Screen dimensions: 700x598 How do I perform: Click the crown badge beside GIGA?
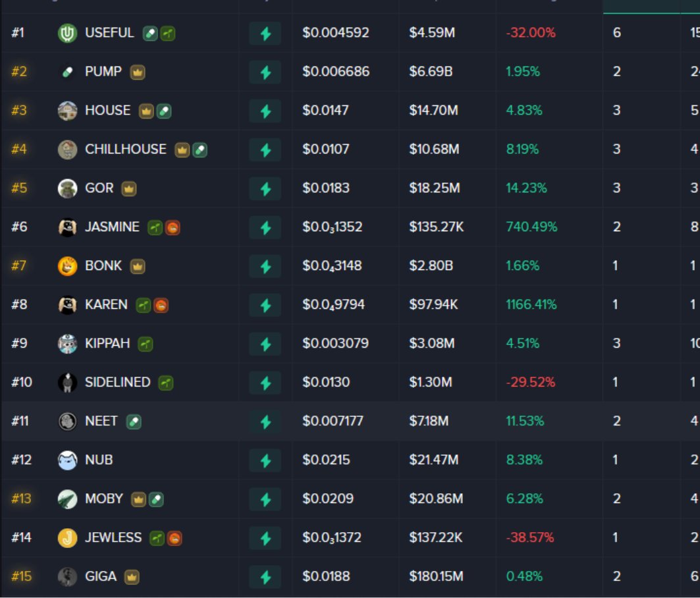click(132, 578)
